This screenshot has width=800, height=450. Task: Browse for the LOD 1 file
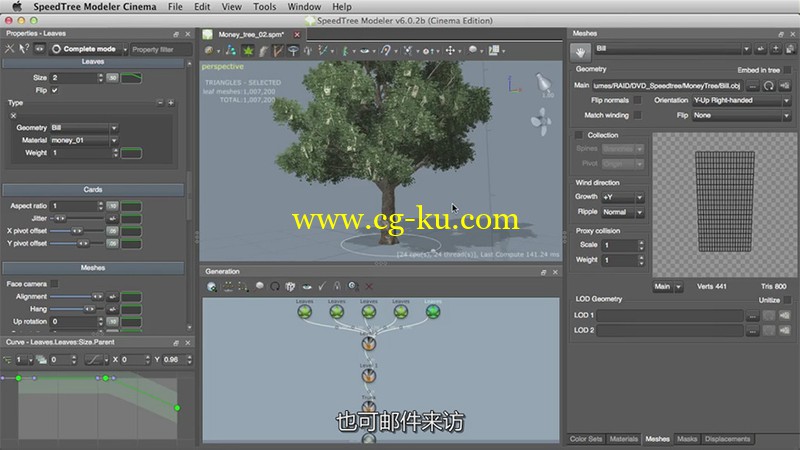coord(753,316)
